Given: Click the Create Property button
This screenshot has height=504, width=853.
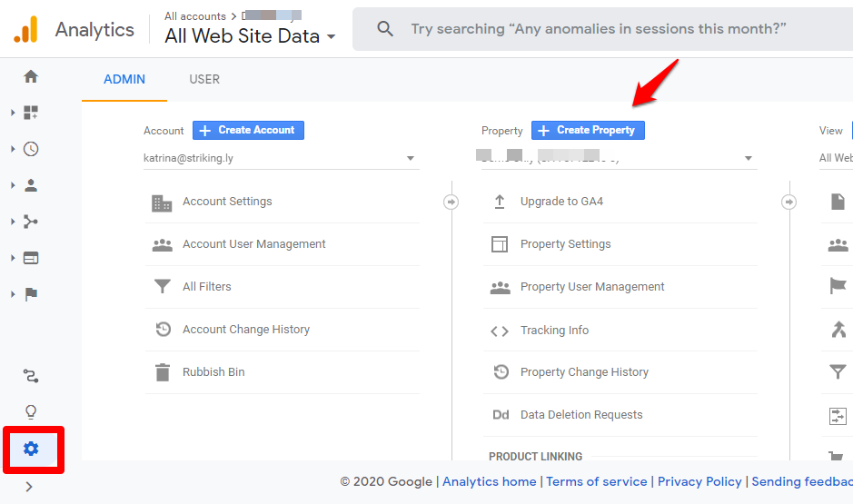Looking at the screenshot, I should 588,131.
